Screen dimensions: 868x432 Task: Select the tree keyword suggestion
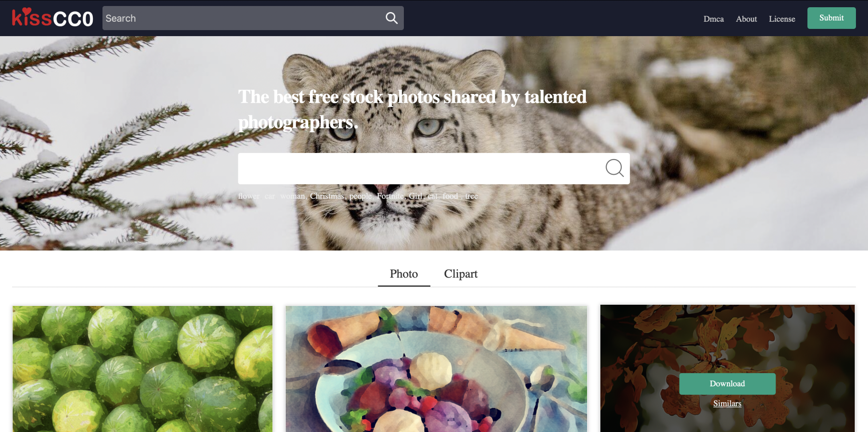coord(471,196)
